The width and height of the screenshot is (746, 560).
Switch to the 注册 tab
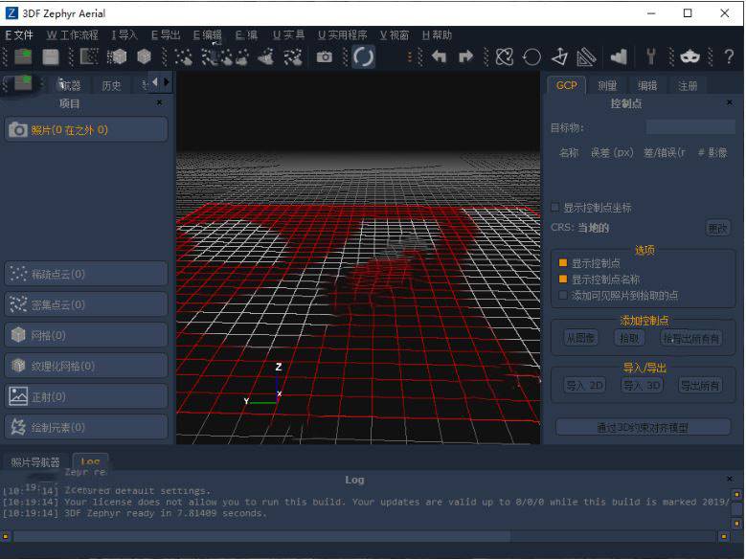(688, 85)
